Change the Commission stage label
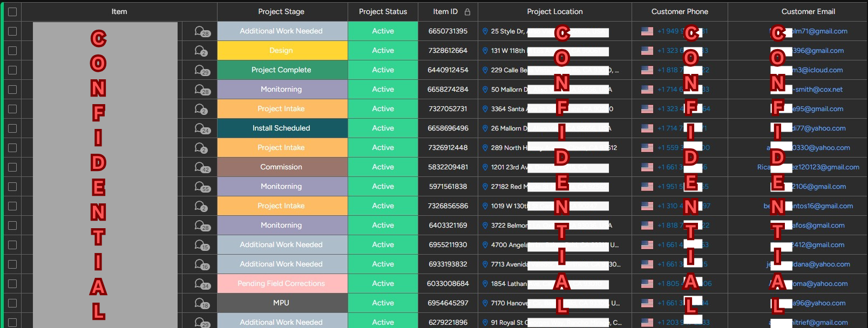The image size is (868, 328). point(282,167)
